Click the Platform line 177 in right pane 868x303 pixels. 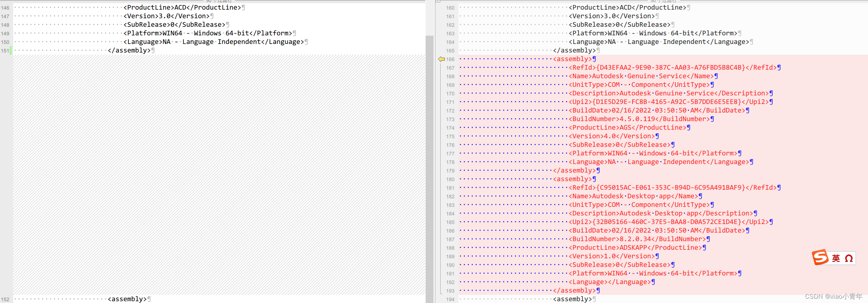[x=653, y=153]
